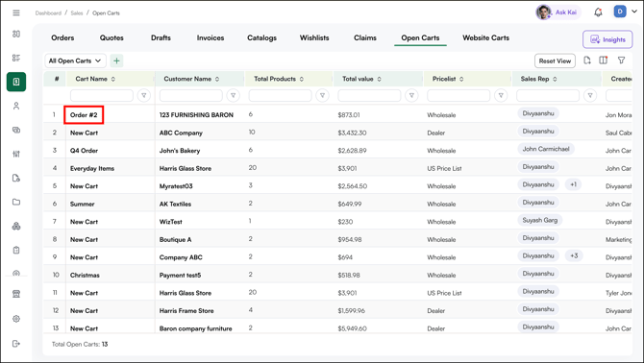
Task: Click the Ask Kai assistant button
Action: click(558, 12)
